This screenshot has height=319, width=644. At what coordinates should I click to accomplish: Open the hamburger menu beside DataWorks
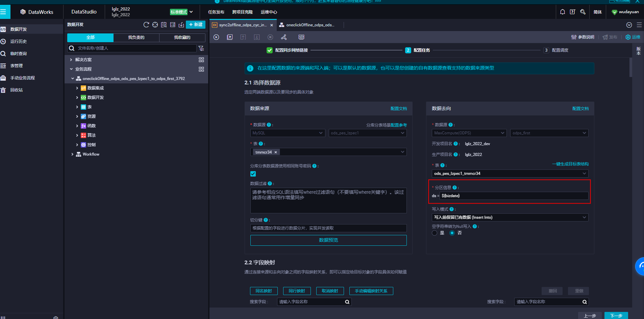[x=3, y=12]
